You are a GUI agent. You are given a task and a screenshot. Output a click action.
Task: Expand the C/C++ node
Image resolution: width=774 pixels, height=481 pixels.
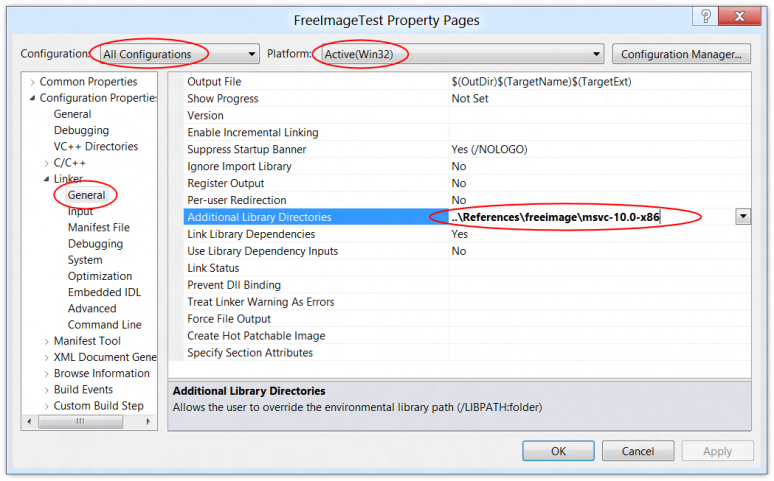click(46, 163)
